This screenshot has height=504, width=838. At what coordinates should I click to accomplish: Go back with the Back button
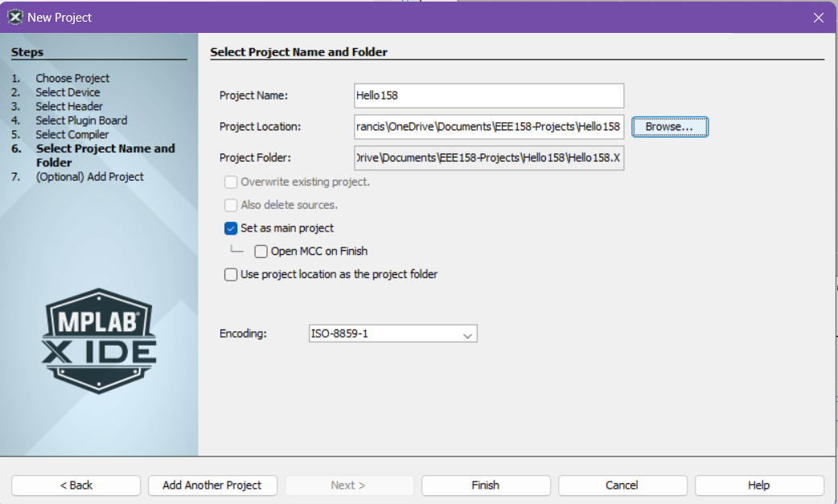(76, 486)
